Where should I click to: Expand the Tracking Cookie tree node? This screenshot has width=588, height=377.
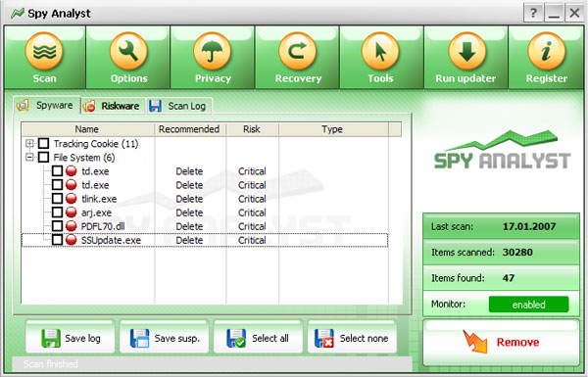[29, 143]
